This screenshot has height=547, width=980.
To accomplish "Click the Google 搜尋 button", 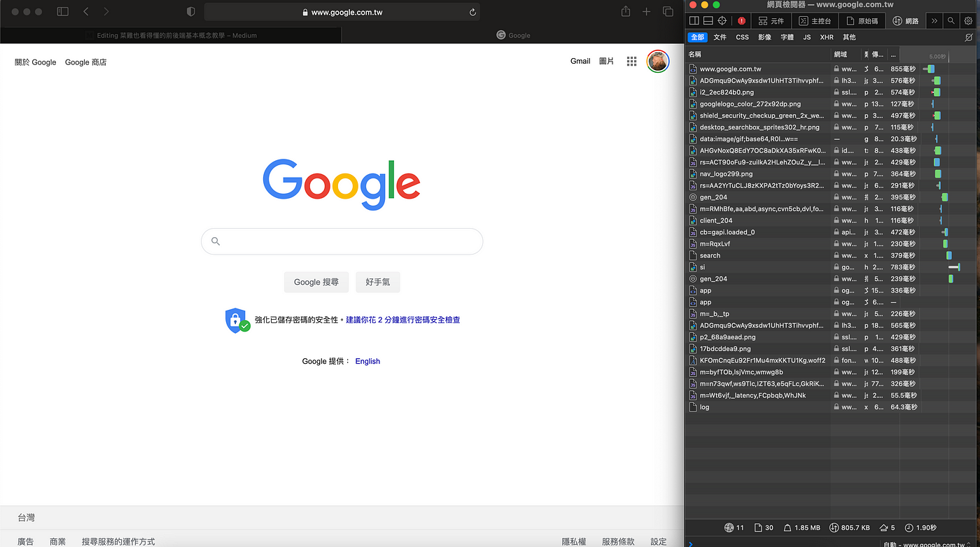I will pyautogui.click(x=316, y=282).
